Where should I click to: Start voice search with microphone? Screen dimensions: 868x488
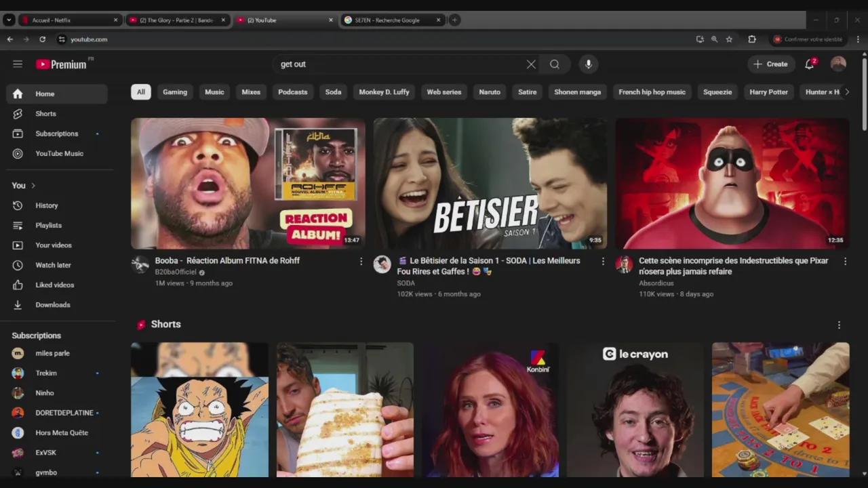(589, 64)
